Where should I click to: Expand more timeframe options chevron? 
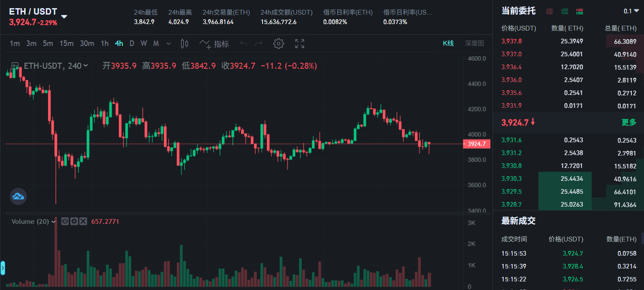point(169,43)
